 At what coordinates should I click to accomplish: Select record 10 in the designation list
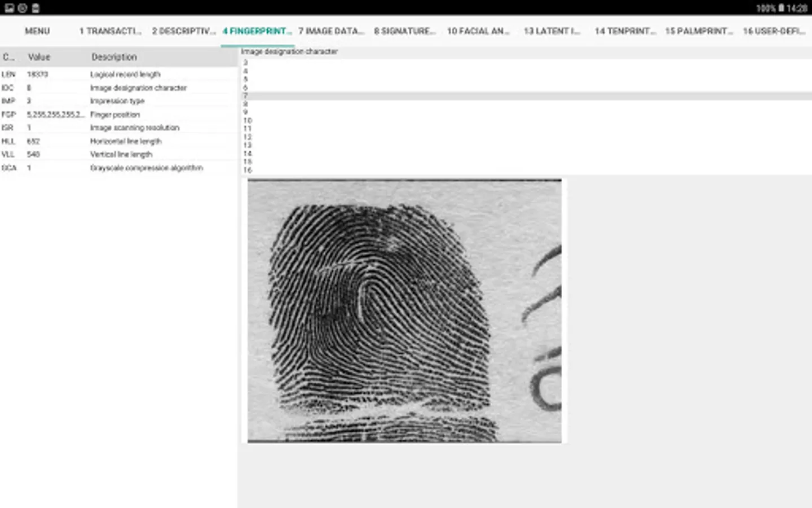(x=526, y=120)
